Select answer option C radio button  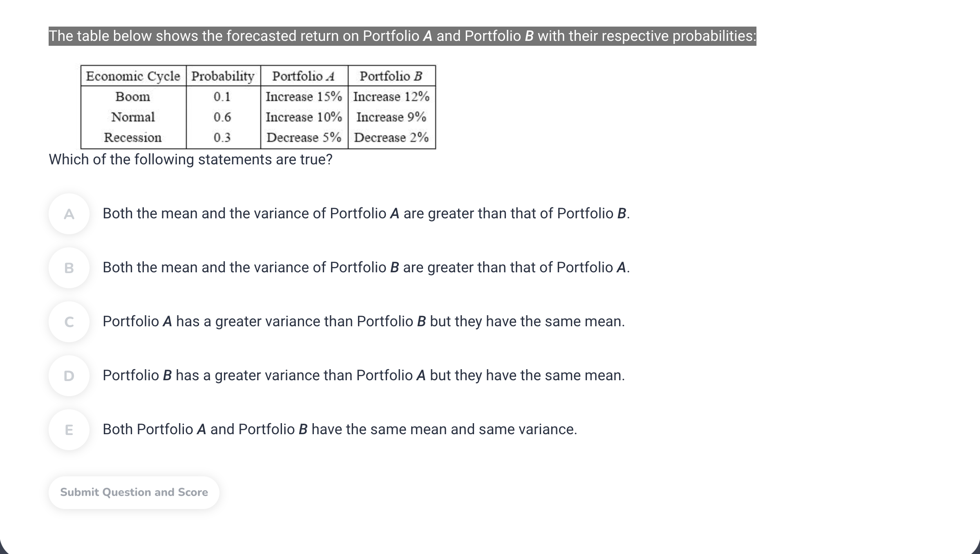[x=69, y=322]
